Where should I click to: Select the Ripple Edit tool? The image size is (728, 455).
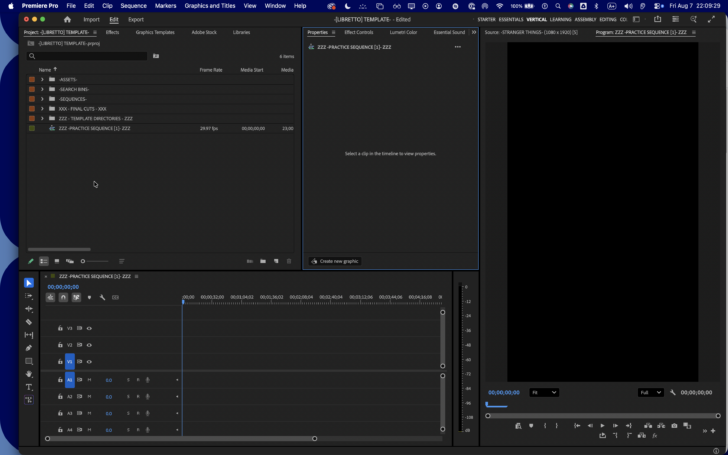click(29, 309)
